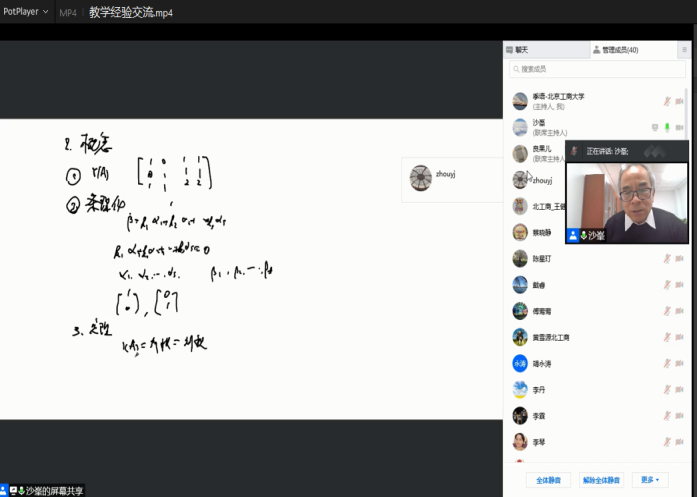Click the 解除全体静音 unmute all button
Screen dimensions: 697x497
(x=602, y=480)
